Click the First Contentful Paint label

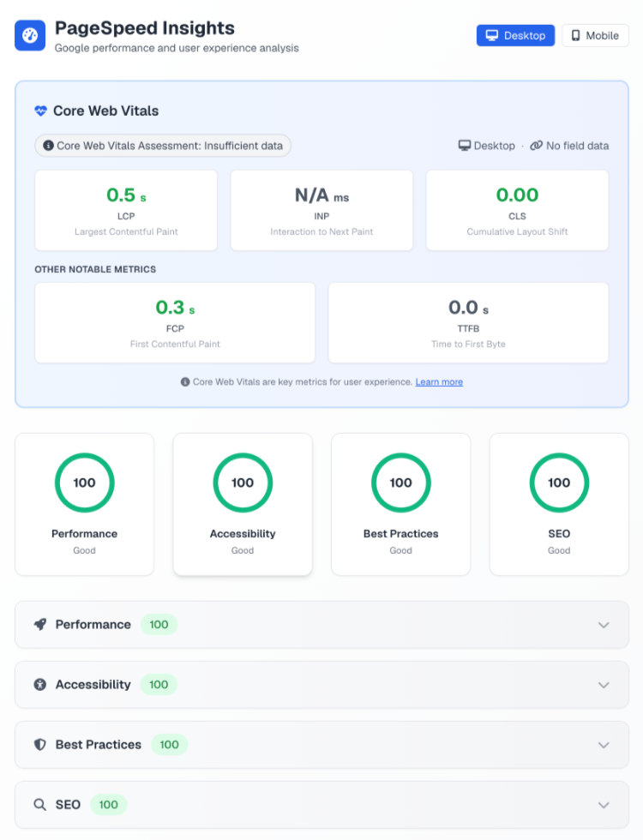coord(175,344)
